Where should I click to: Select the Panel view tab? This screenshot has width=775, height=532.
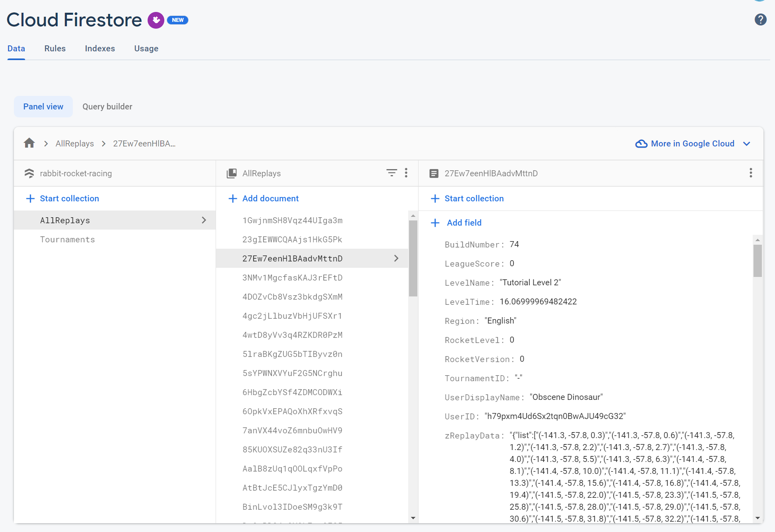pos(43,107)
